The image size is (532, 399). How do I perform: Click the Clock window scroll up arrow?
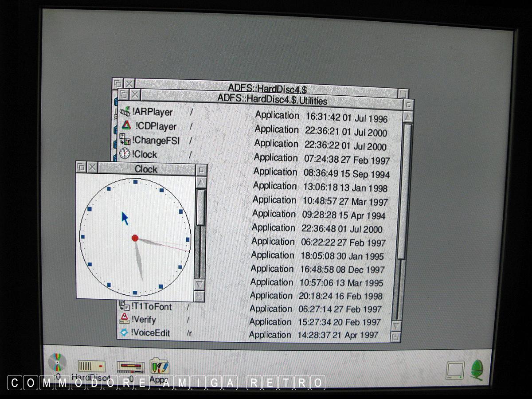click(x=201, y=182)
